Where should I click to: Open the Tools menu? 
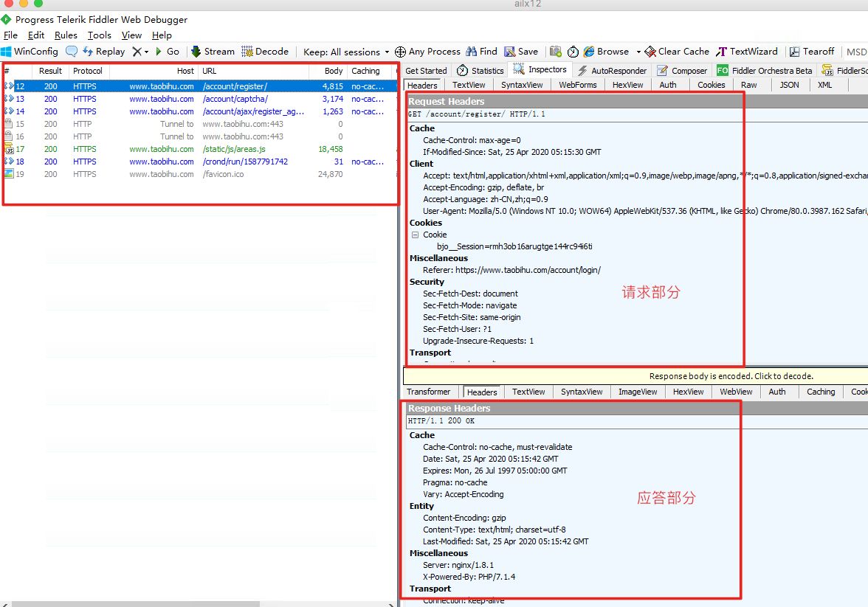coord(100,35)
